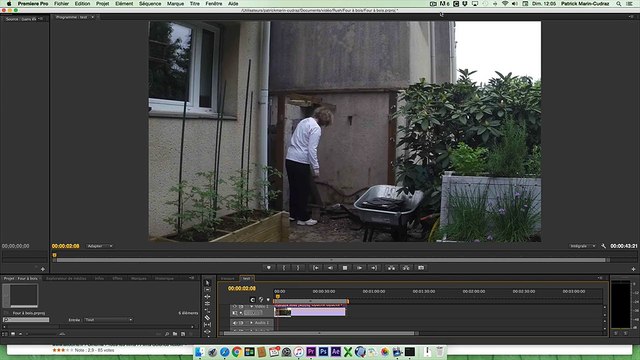This screenshot has height=360, width=640.
Task: Open the Marque menu
Action: click(x=175, y=3)
